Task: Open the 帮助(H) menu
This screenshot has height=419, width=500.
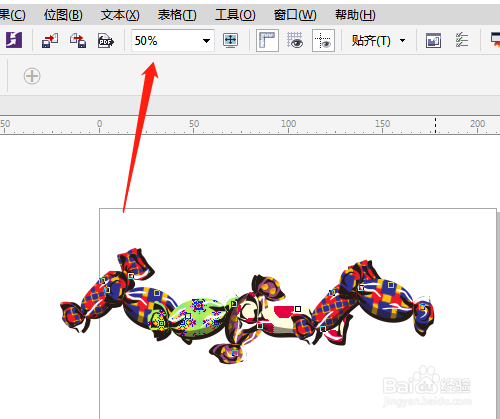Action: [355, 15]
